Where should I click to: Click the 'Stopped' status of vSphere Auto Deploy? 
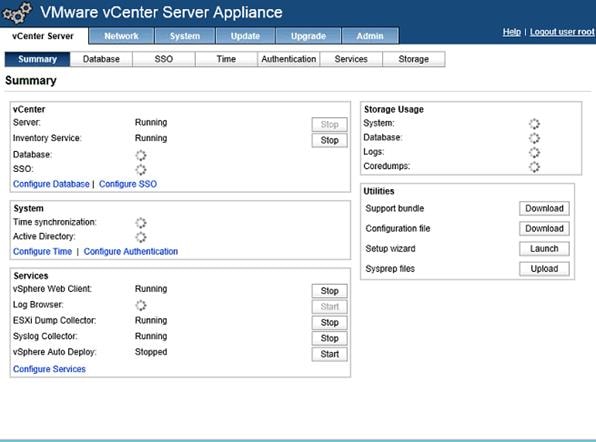tap(151, 352)
